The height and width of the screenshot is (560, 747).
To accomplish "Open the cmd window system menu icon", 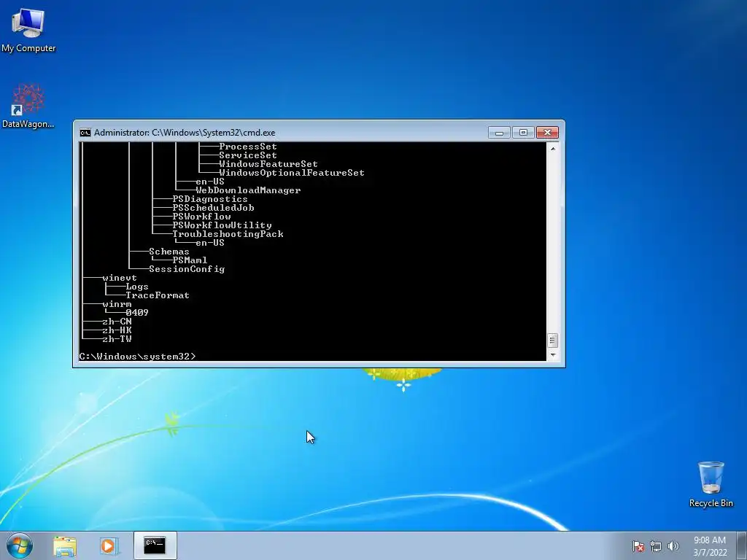I will tap(85, 133).
